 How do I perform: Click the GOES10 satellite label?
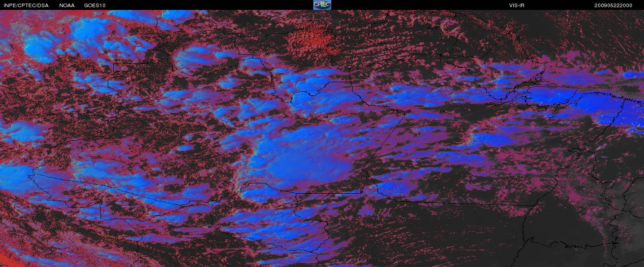(x=95, y=5)
